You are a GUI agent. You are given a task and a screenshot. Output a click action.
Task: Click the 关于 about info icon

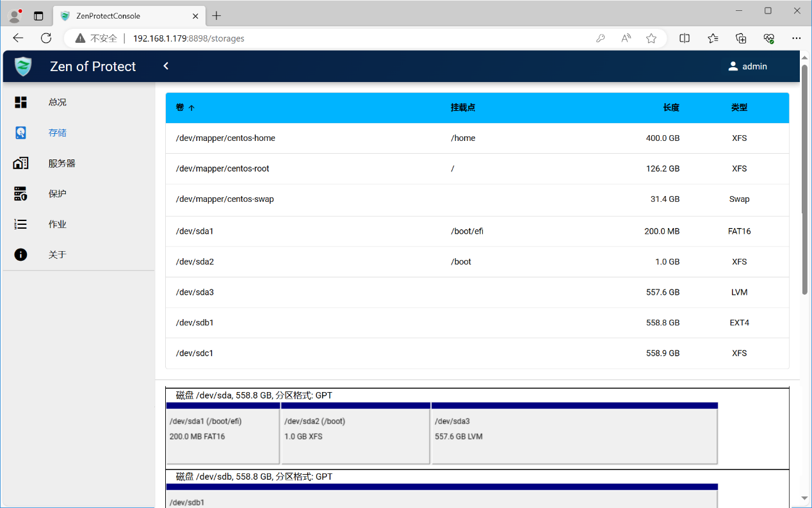click(x=21, y=255)
